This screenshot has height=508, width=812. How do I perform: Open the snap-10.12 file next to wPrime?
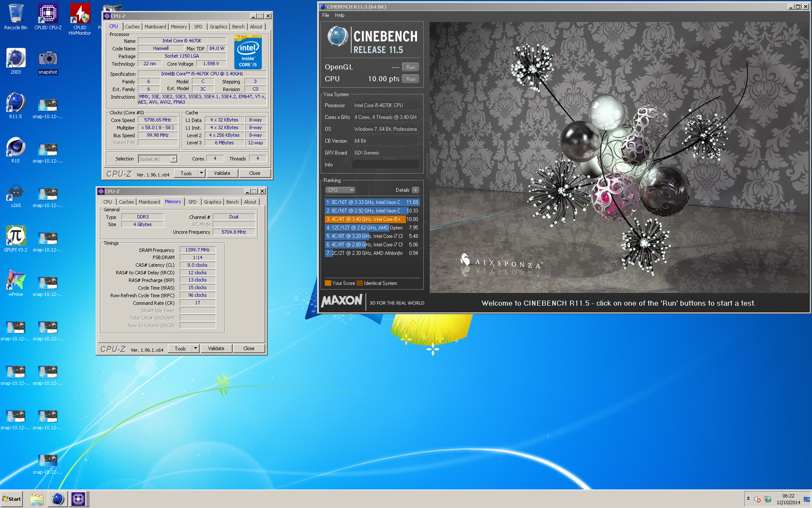click(x=48, y=286)
